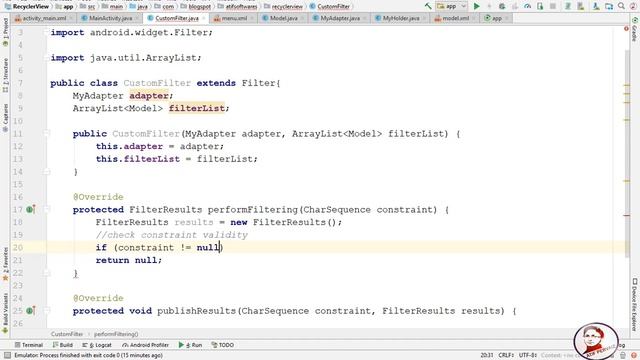Click the Debug app bug icon
This screenshot has width=640, height=360.
[x=502, y=6]
